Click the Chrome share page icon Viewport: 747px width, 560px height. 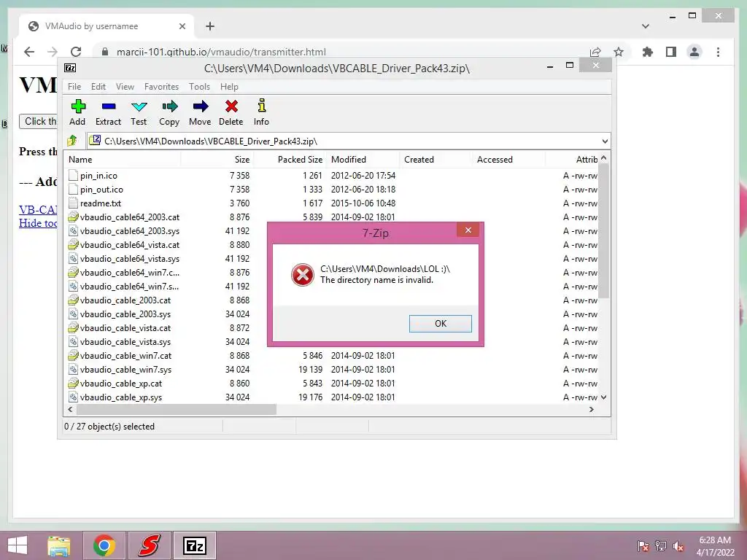click(595, 52)
